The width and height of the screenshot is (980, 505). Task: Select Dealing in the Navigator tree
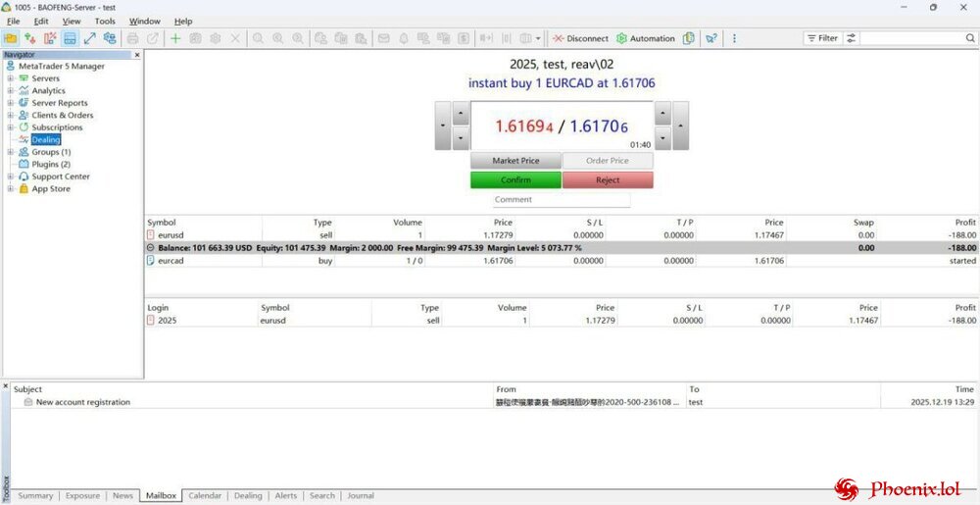46,139
